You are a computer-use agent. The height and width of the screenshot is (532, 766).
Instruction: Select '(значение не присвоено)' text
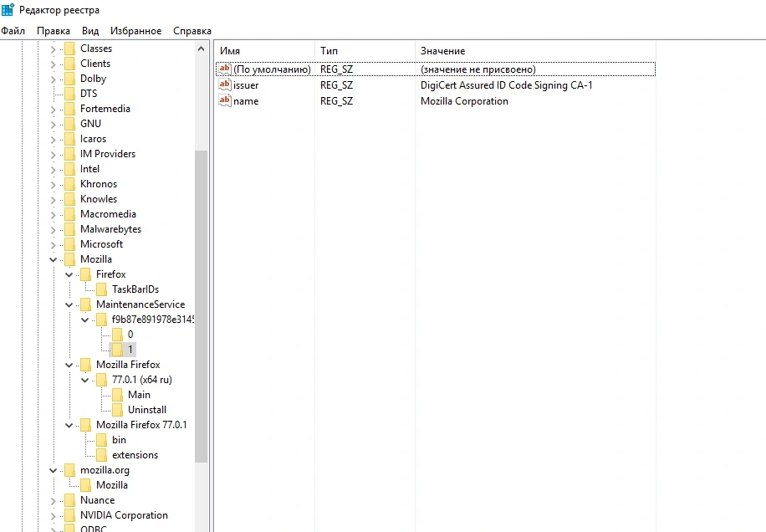(x=478, y=69)
